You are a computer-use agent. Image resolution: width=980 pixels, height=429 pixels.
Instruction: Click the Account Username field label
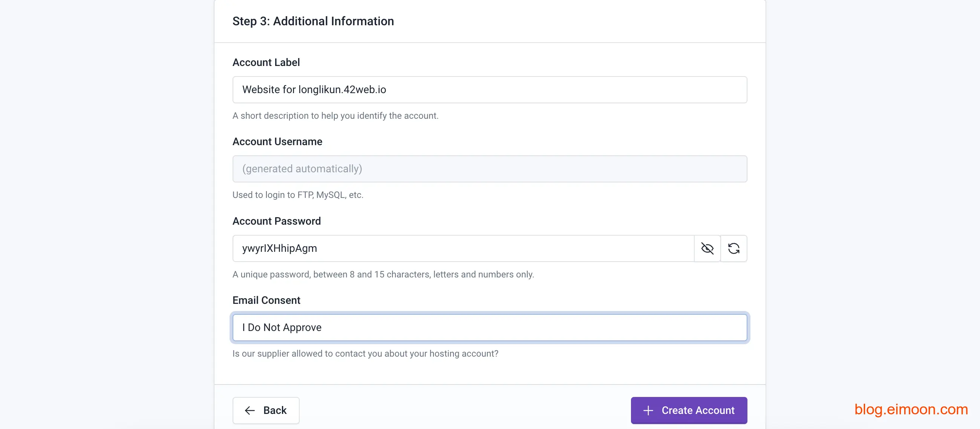tap(277, 142)
